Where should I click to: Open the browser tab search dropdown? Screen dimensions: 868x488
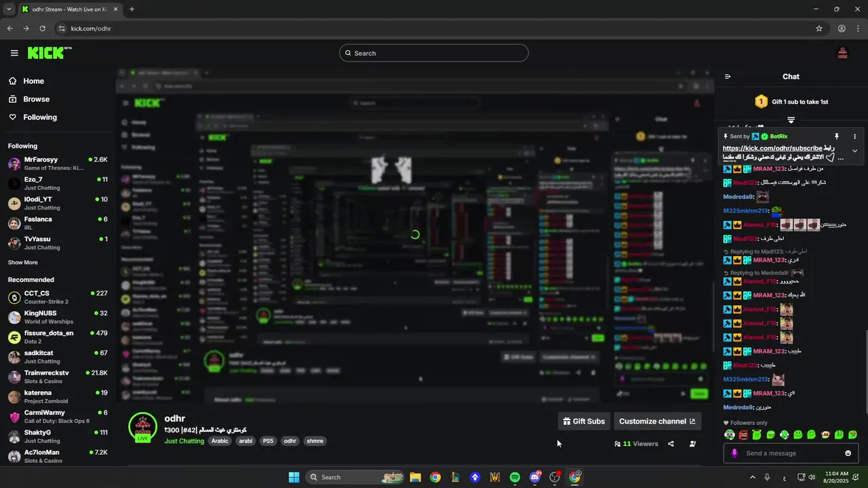click(x=8, y=9)
